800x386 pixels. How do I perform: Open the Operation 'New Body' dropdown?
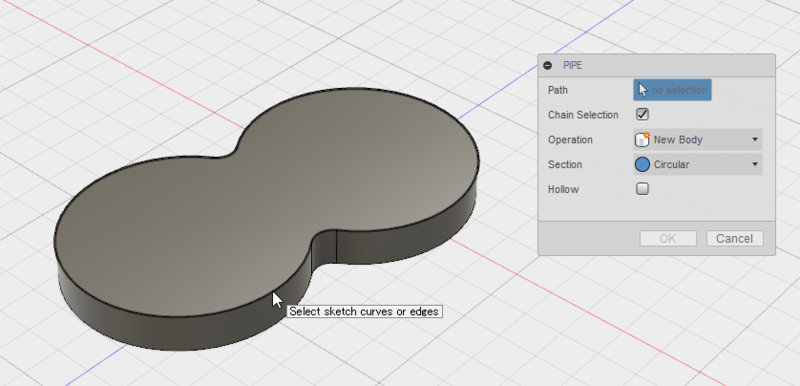(x=697, y=140)
